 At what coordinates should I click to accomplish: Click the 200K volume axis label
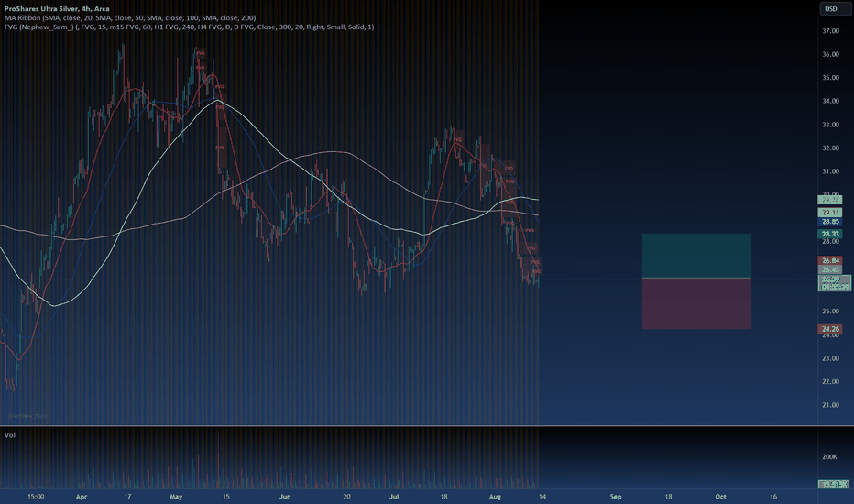[829, 456]
